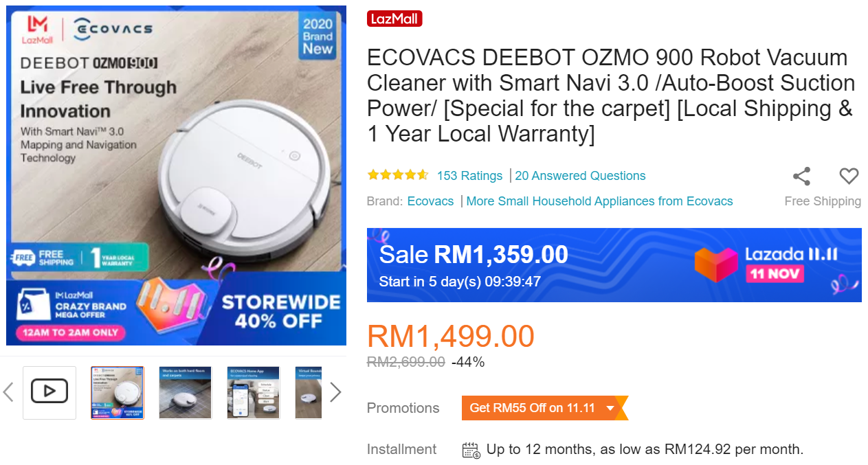Play the product video thumbnail
This screenshot has width=868, height=465.
pos(49,392)
